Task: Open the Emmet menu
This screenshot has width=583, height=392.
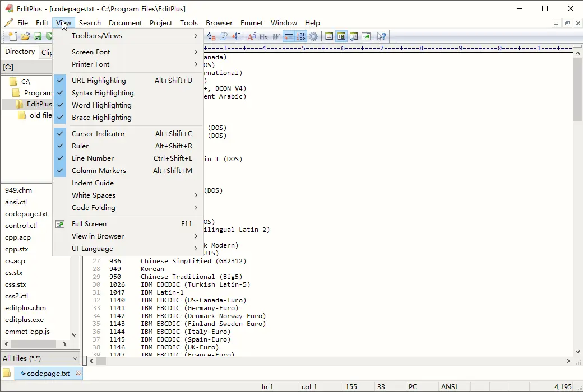Action: tap(252, 22)
